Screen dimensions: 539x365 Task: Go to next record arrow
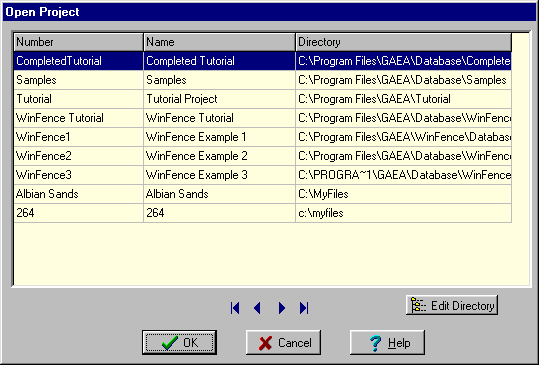click(282, 308)
